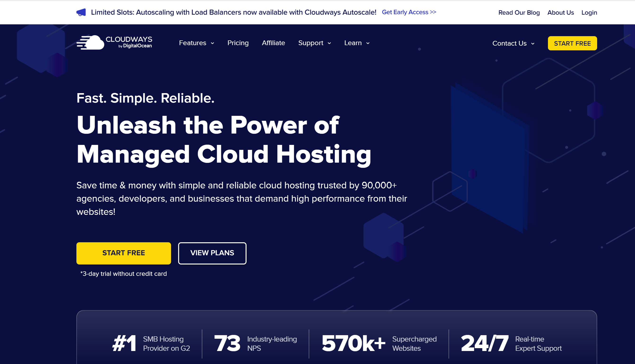Expand the Support dropdown chevron

[329, 43]
